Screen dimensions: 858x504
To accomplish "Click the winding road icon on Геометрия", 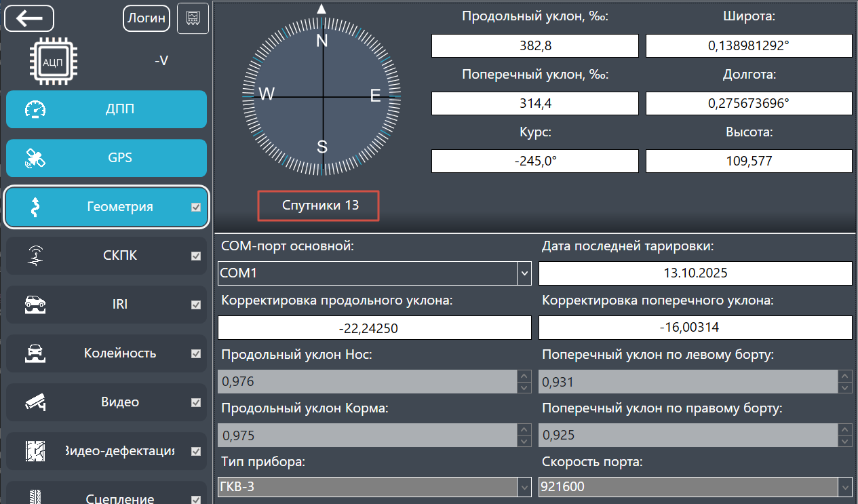I will [35, 207].
